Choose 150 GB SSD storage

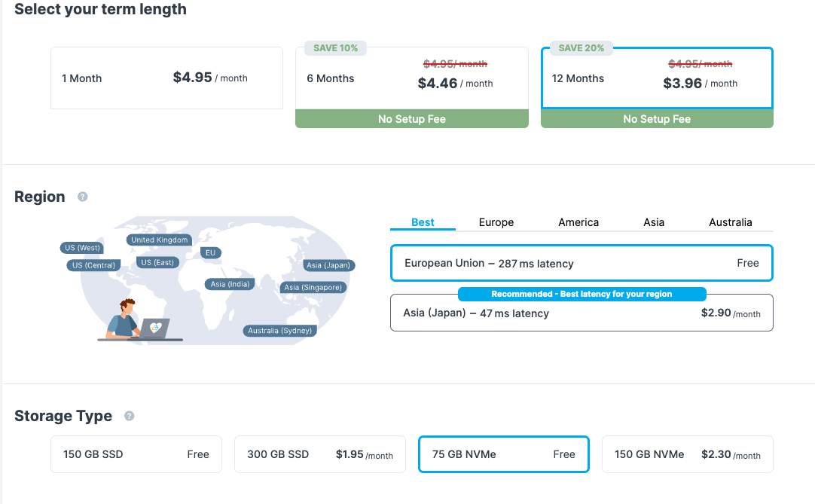click(136, 454)
